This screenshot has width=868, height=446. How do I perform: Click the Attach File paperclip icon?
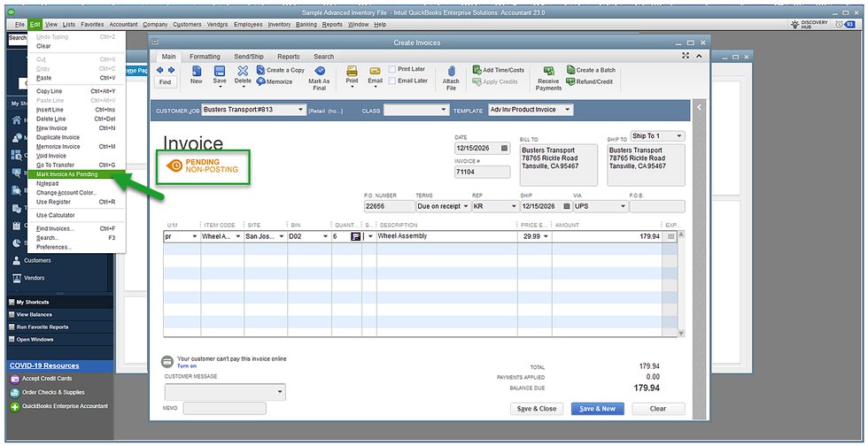451,71
